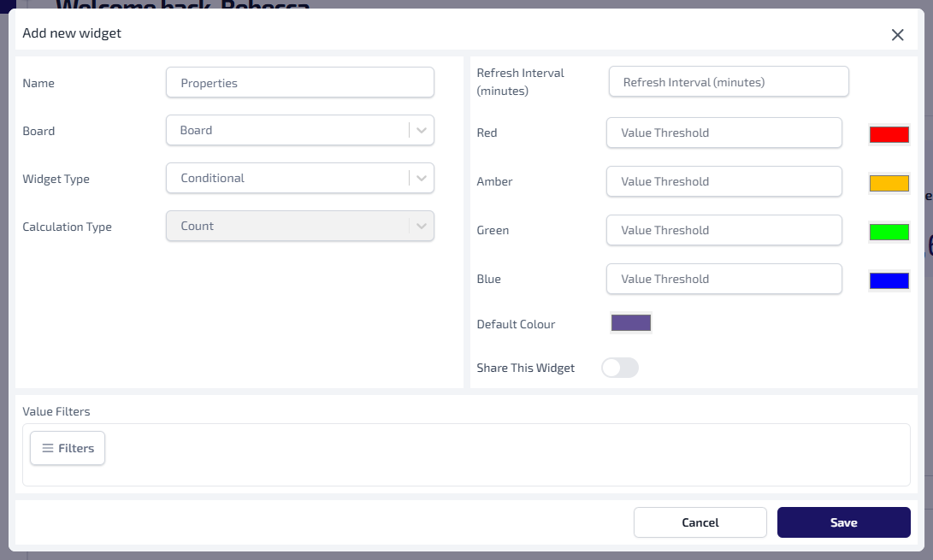This screenshot has height=560, width=933.
Task: Select the Green color swatch
Action: point(889,232)
